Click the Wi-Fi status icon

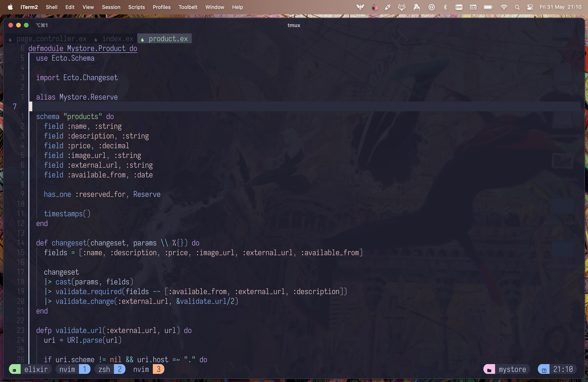[x=504, y=7]
